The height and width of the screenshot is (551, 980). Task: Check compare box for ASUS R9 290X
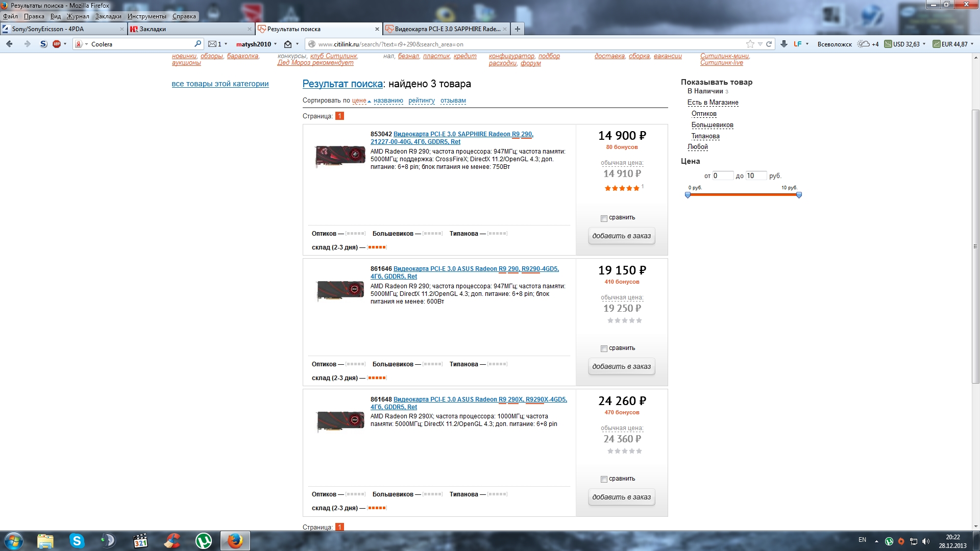pos(604,480)
